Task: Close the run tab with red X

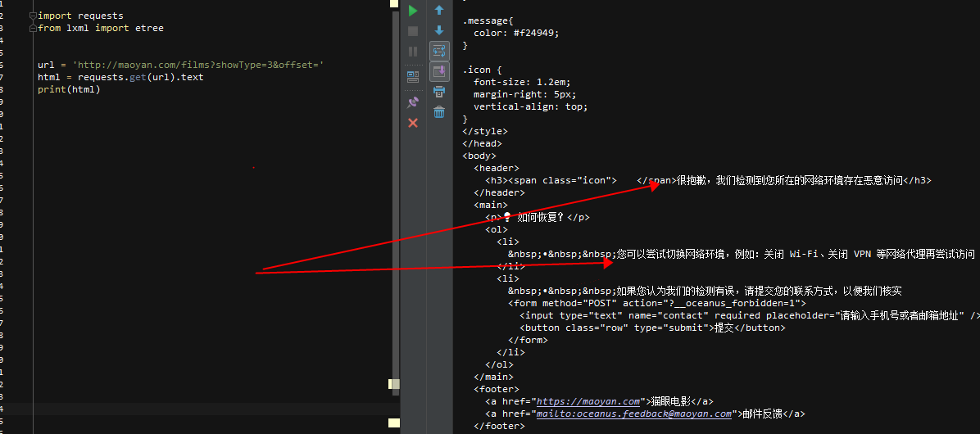Action: coord(412,123)
